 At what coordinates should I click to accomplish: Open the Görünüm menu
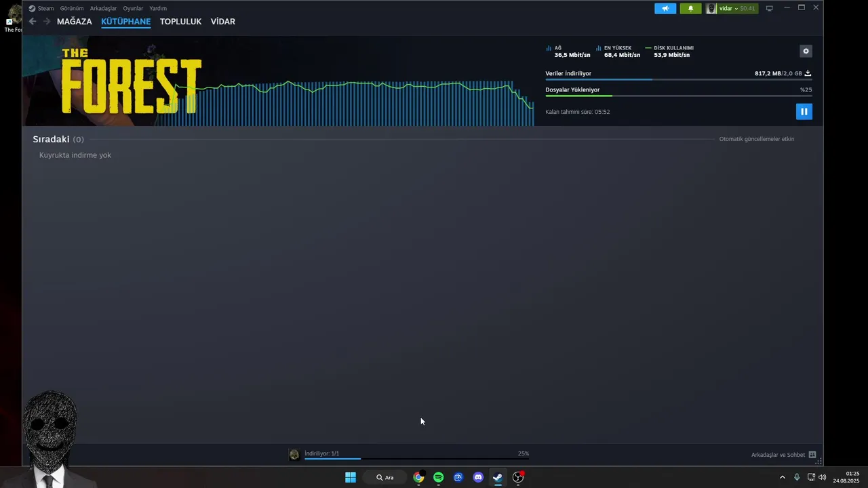click(72, 8)
